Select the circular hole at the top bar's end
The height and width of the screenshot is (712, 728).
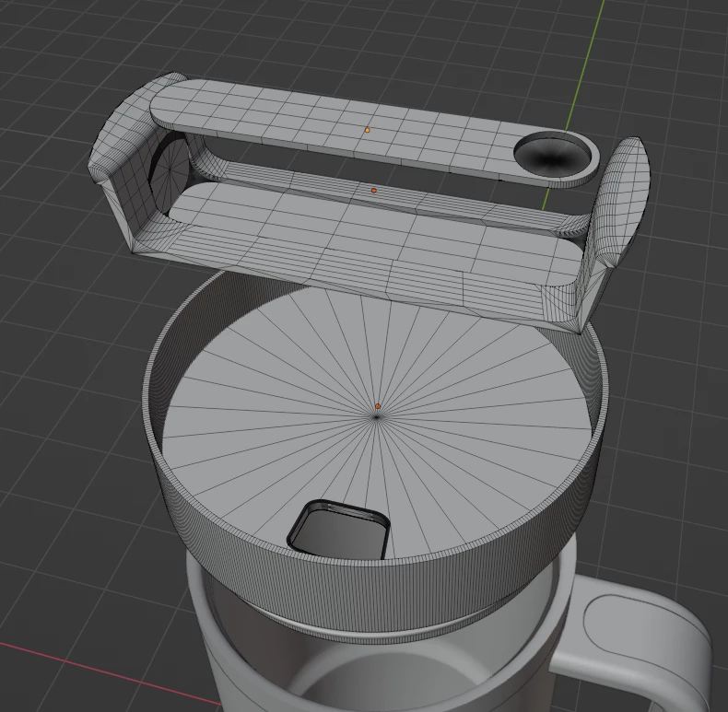click(x=552, y=155)
